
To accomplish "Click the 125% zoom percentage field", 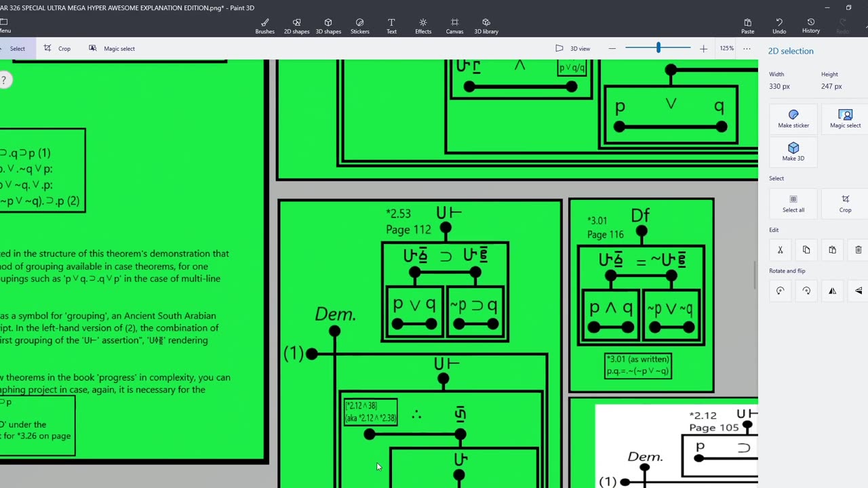I will [x=727, y=49].
